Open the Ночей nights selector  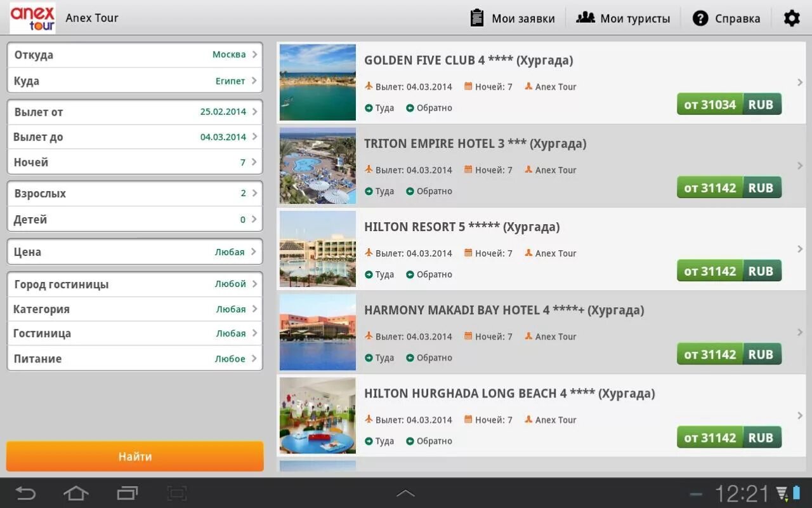[134, 162]
